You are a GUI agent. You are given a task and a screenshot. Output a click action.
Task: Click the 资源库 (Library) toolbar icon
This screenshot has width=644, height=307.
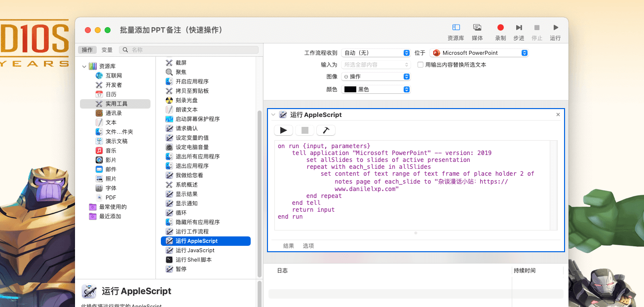pos(455,28)
